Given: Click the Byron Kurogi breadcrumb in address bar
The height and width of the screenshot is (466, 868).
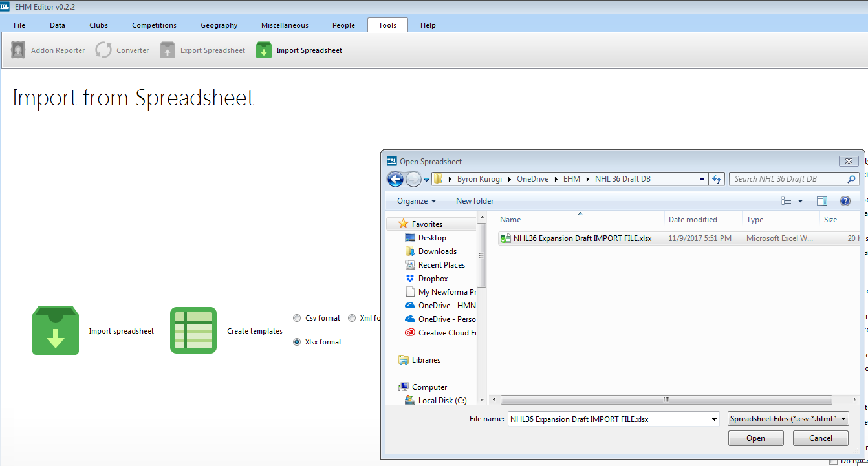Looking at the screenshot, I should pos(479,179).
